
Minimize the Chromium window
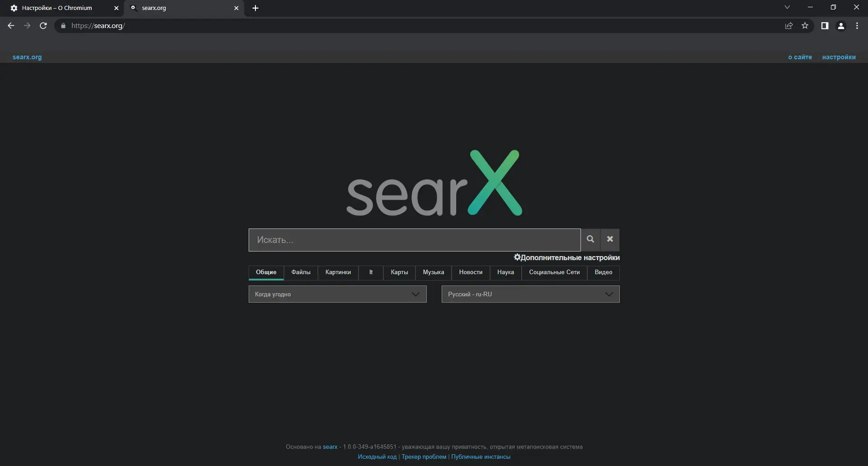pyautogui.click(x=810, y=7)
